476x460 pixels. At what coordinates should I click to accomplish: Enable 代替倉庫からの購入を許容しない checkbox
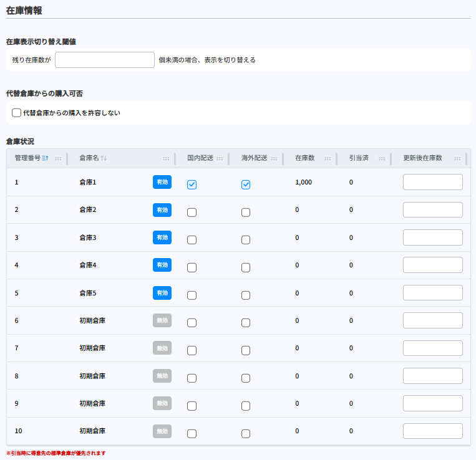17,113
